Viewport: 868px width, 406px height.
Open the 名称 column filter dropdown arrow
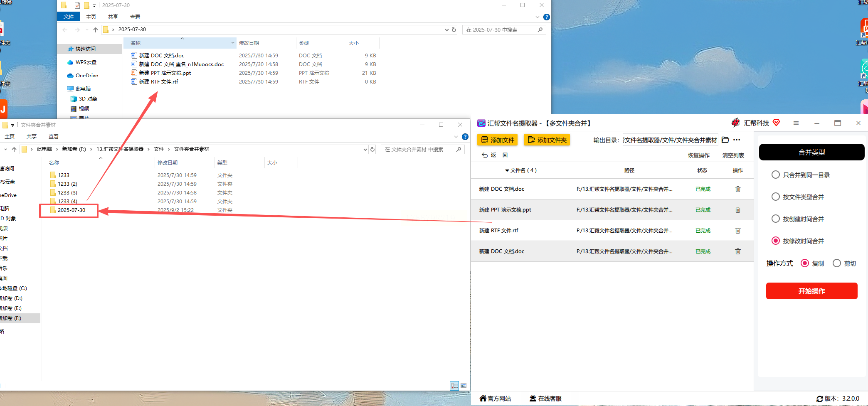232,43
